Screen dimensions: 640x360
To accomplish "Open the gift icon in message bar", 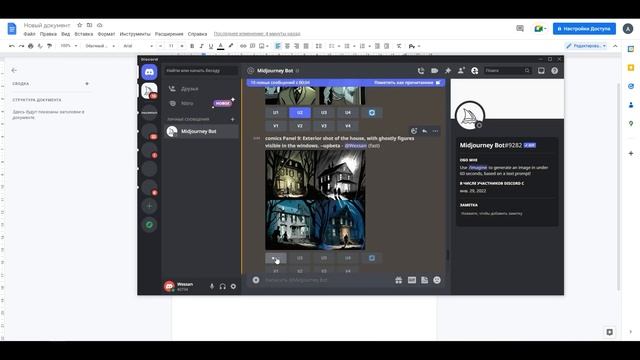I will (x=398, y=280).
